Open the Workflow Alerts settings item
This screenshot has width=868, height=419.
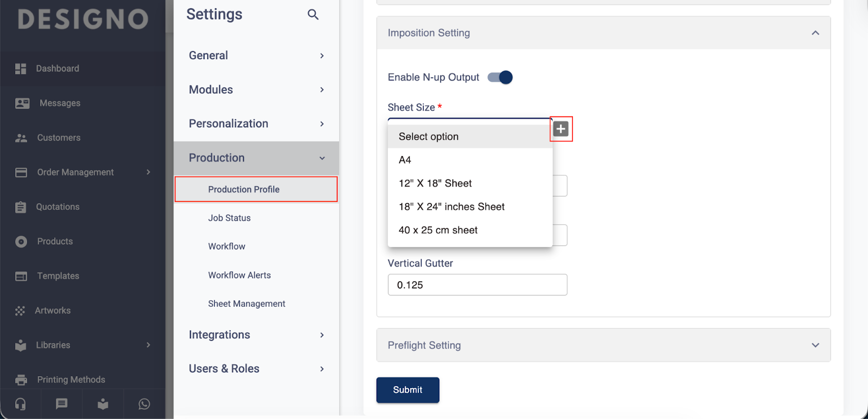(x=239, y=275)
